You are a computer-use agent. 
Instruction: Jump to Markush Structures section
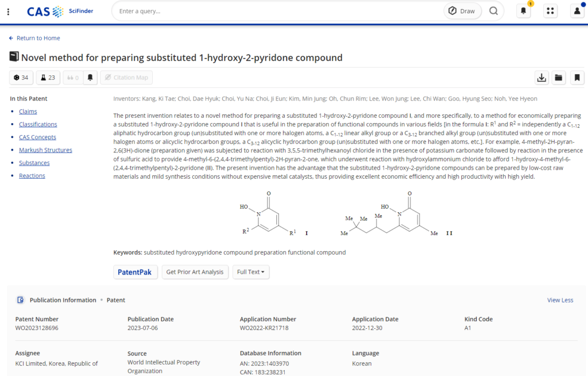pos(45,150)
